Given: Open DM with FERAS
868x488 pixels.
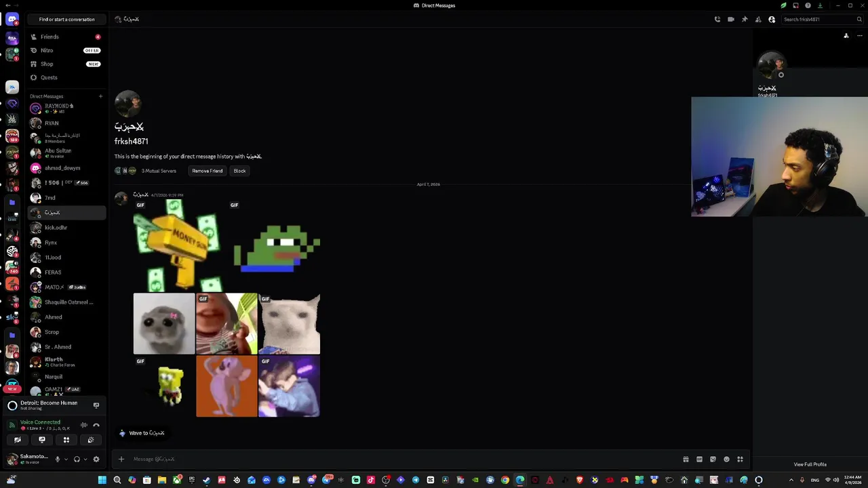Looking at the screenshot, I should click(66, 272).
